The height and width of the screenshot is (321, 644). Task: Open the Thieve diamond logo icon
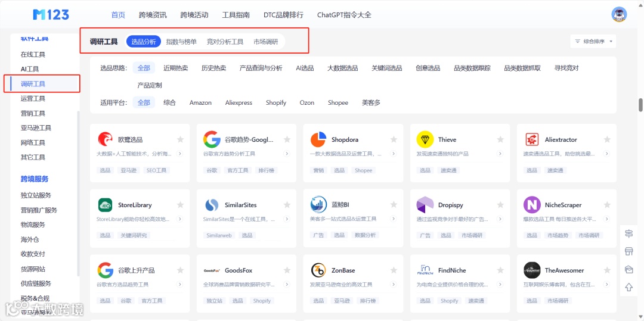[x=425, y=139]
